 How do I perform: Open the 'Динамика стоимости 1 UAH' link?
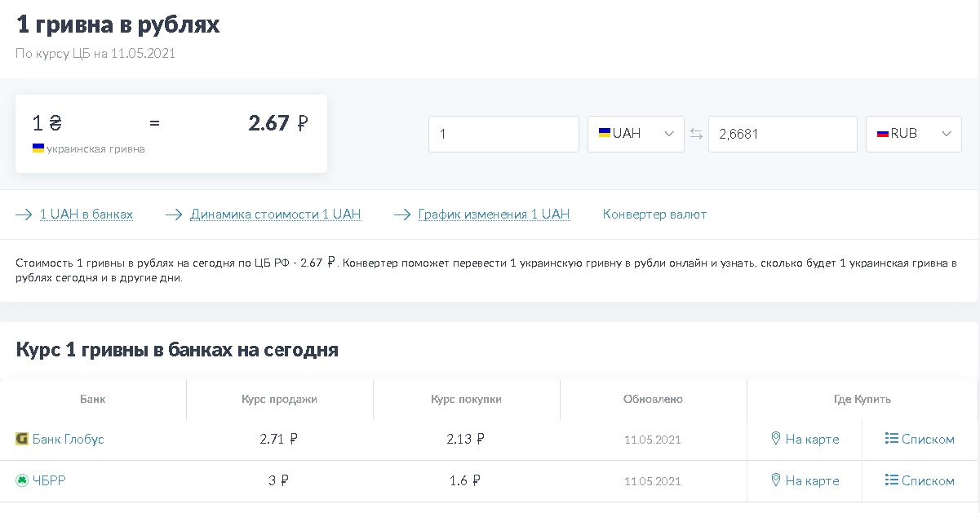[276, 214]
